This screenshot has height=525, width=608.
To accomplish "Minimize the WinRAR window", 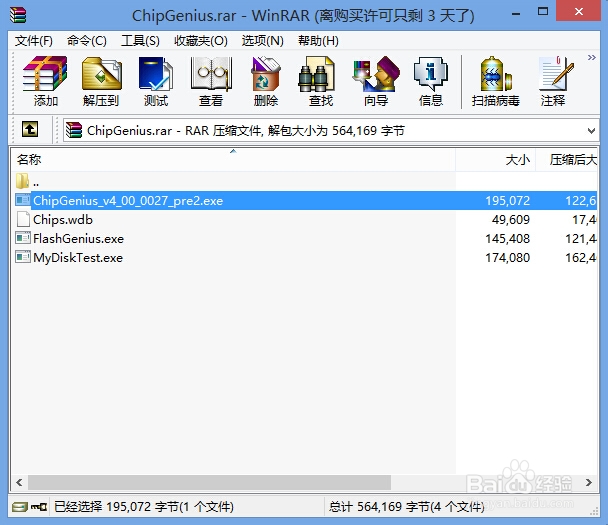I will click(516, 14).
